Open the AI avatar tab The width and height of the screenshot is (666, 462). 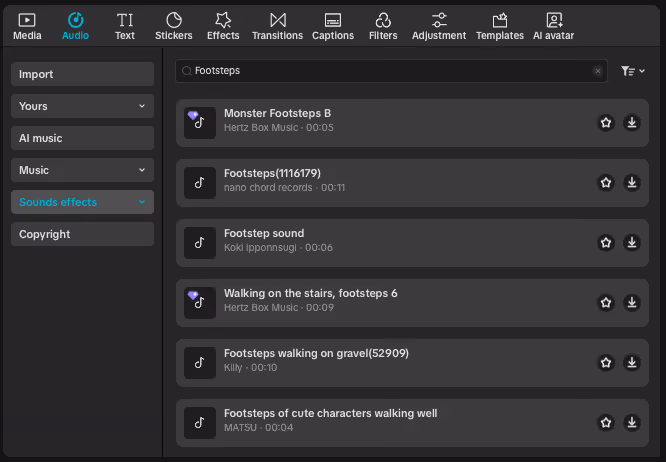[554, 26]
